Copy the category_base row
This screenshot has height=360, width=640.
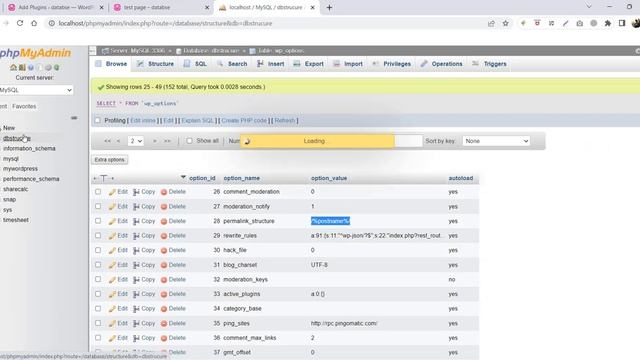point(144,309)
